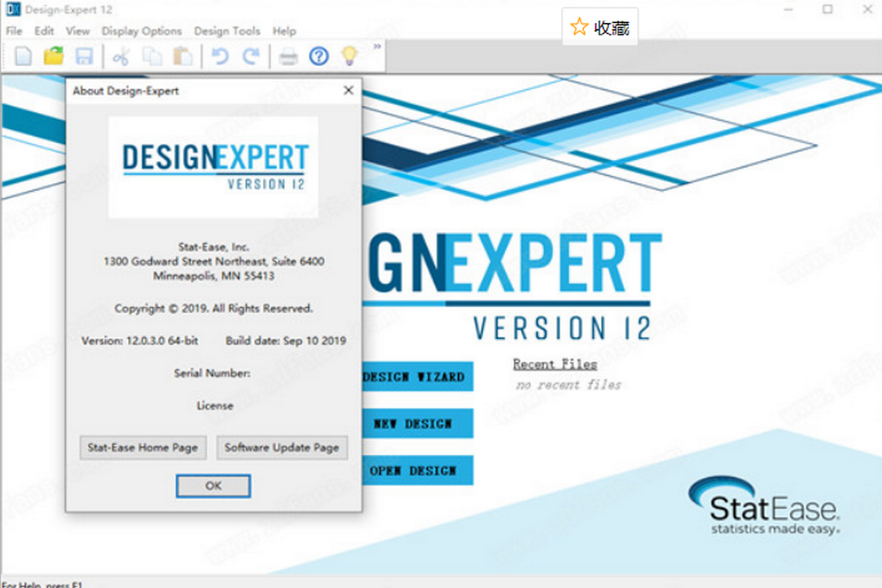Open the Edit menu
This screenshot has width=882, height=588.
[x=43, y=31]
